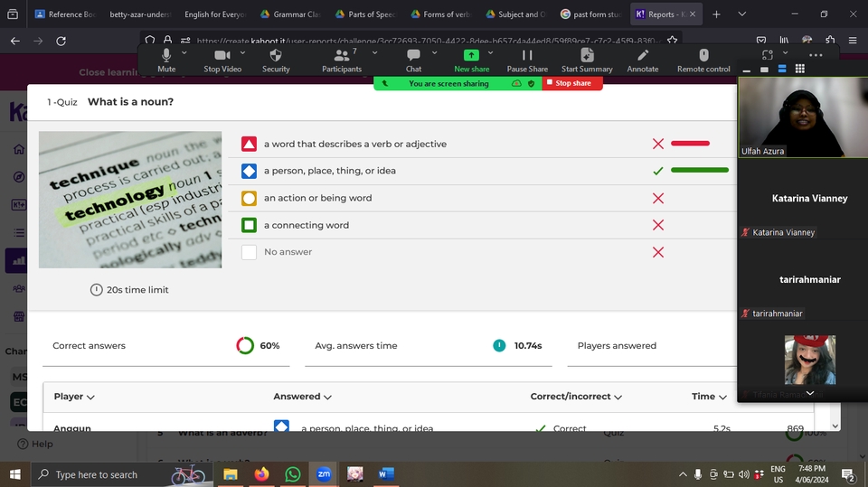The image size is (868, 487).
Task: Open Windows notification center
Action: [x=847, y=475]
